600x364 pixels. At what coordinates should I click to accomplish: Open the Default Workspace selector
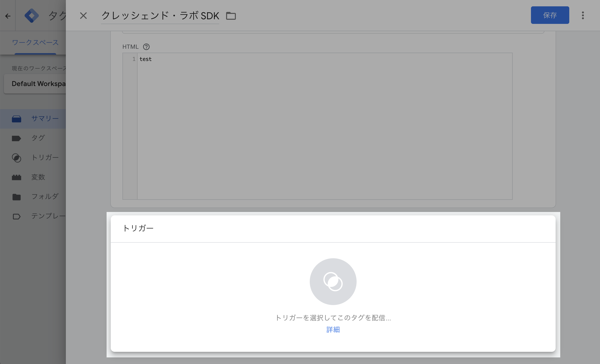click(x=35, y=84)
